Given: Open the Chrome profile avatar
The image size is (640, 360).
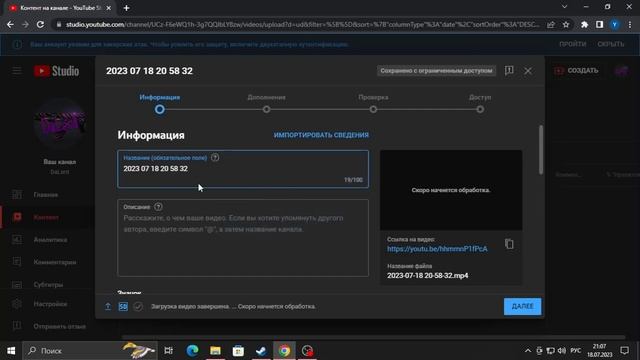Looking at the screenshot, I should pos(615,24).
